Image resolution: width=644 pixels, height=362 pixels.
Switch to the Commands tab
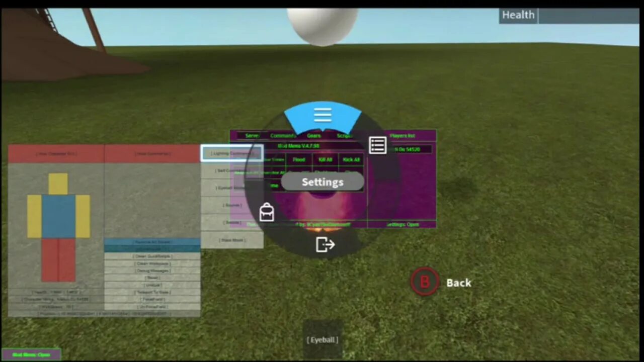coord(283,136)
